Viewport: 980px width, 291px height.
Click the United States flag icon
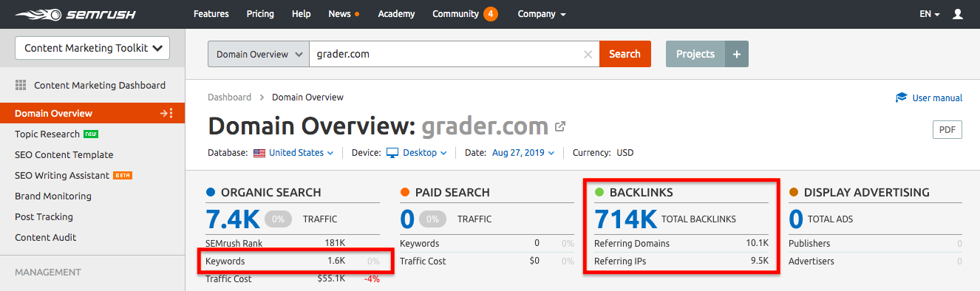pyautogui.click(x=259, y=153)
